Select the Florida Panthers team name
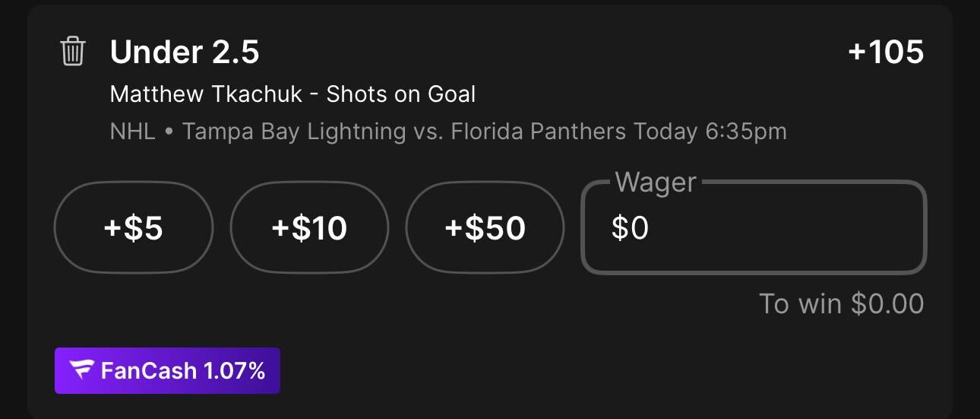Viewport: 980px width, 419px height. [539, 132]
